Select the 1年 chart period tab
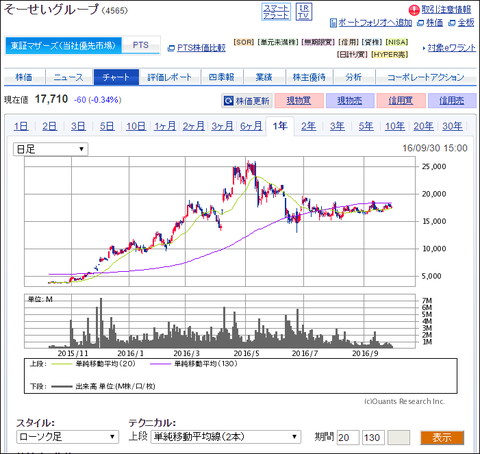 click(x=280, y=126)
